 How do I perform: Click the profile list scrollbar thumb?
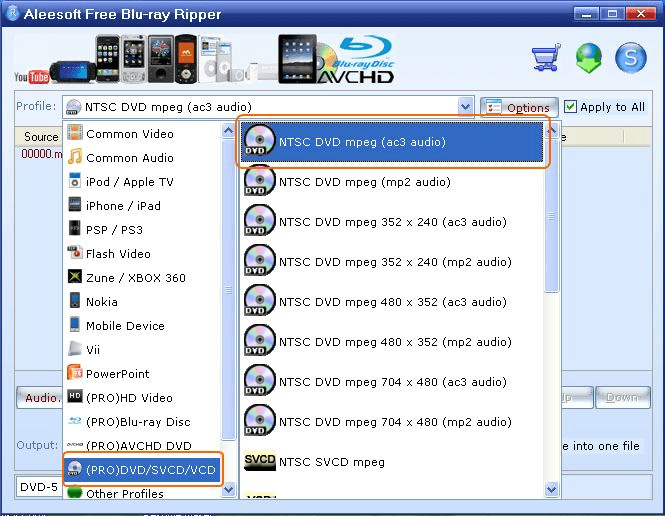coord(551,215)
